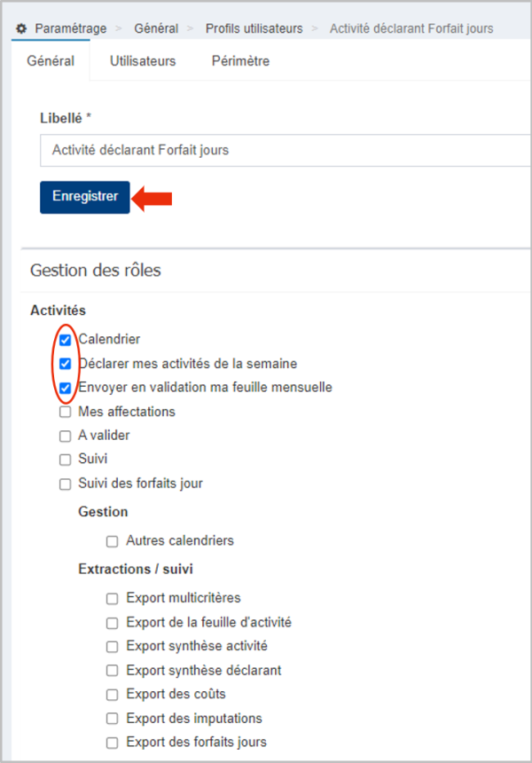Check the Export des coûts option
The image size is (532, 763).
point(113,695)
